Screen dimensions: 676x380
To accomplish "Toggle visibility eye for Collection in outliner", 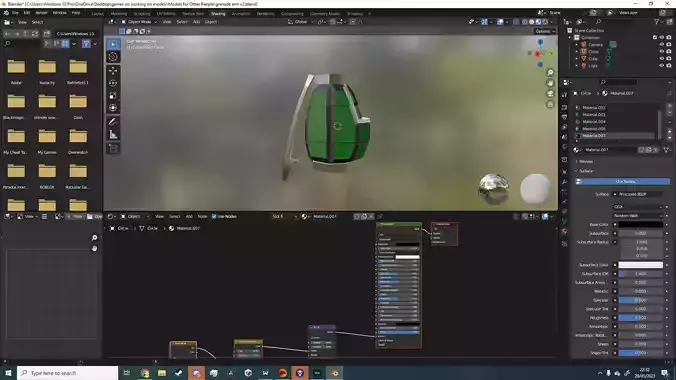I will [661, 38].
